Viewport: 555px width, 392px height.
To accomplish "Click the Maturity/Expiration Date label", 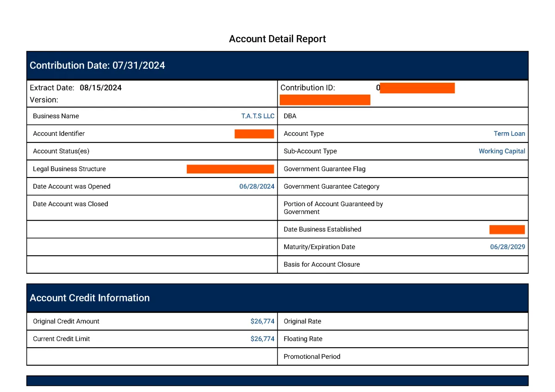I will click(320, 247).
